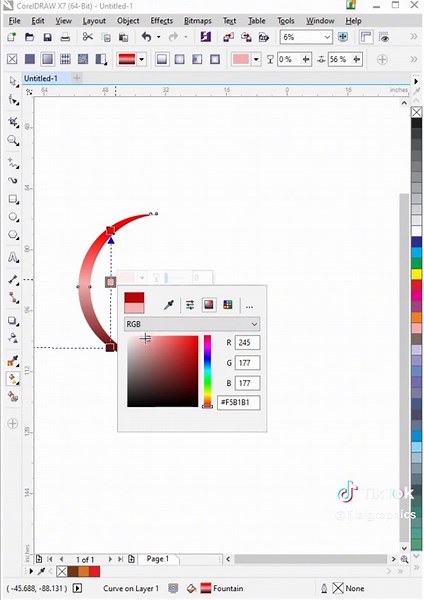
Task: Pick the eyedropper in the color popup
Action: 169,305
